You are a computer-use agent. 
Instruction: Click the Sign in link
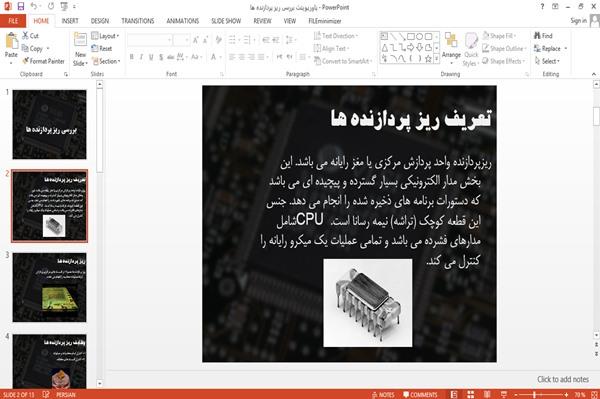tap(578, 21)
